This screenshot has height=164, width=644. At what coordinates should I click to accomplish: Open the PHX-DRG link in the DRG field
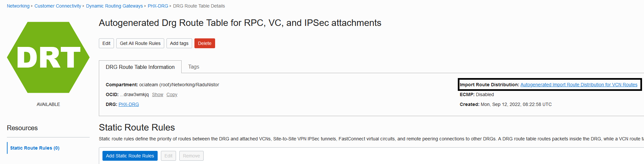coord(129,104)
